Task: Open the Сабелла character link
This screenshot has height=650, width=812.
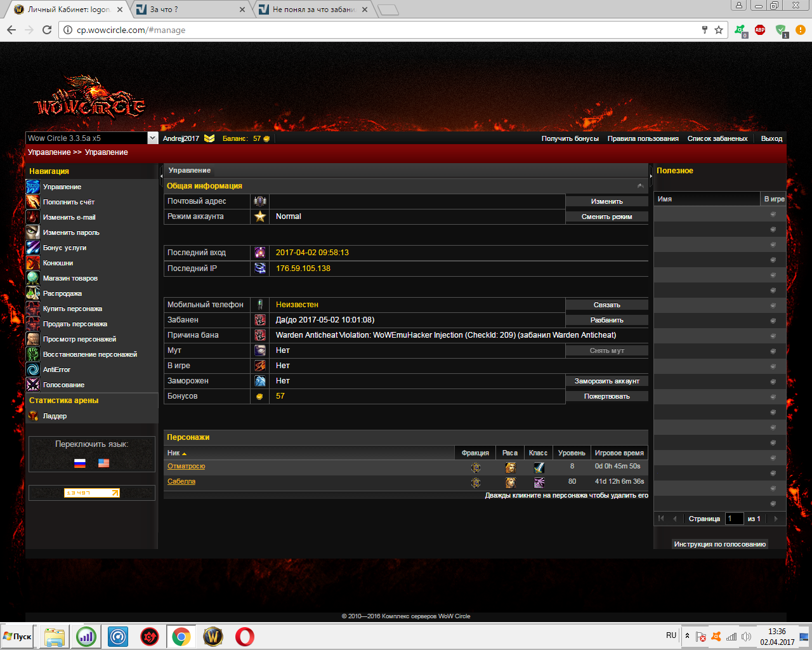Action: [x=181, y=481]
